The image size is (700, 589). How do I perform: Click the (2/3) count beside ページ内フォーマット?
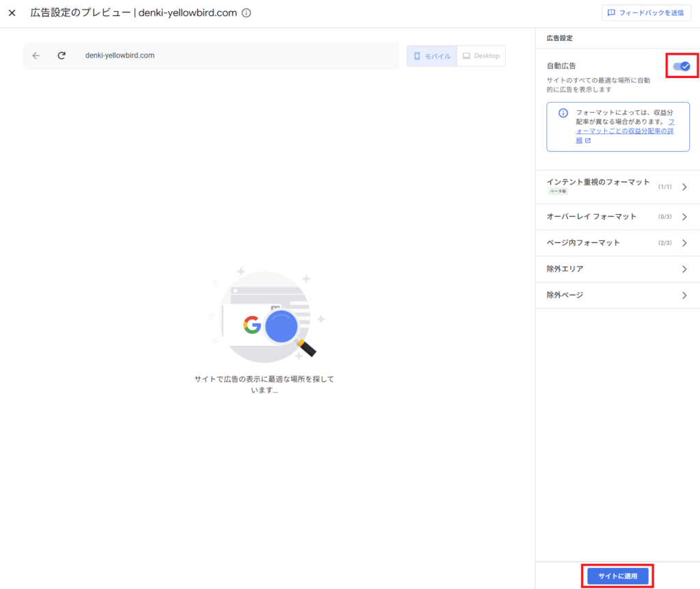click(x=664, y=243)
